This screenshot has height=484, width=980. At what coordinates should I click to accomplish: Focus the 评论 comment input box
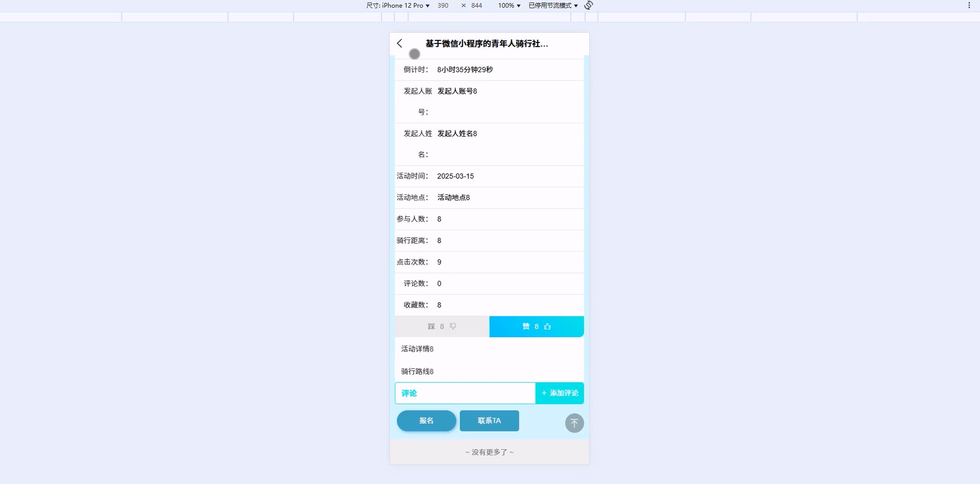click(465, 393)
